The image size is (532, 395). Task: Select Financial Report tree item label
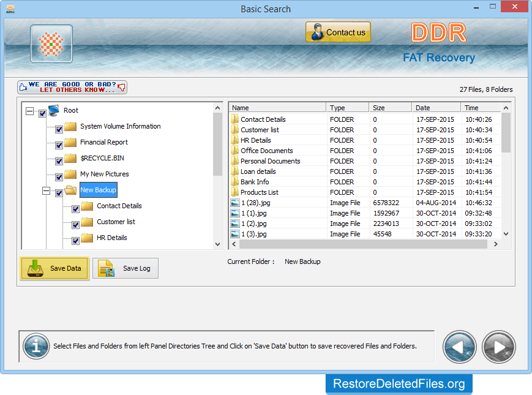click(x=104, y=142)
